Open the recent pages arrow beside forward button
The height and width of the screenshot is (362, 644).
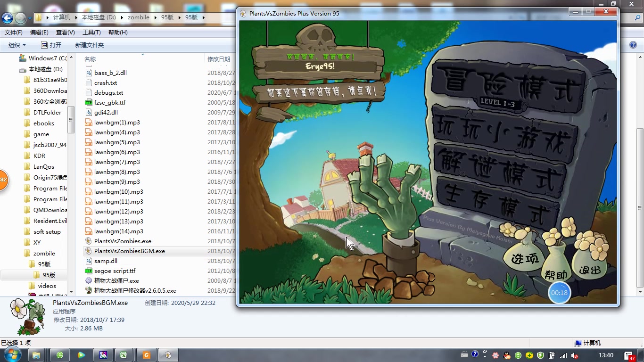[30, 18]
